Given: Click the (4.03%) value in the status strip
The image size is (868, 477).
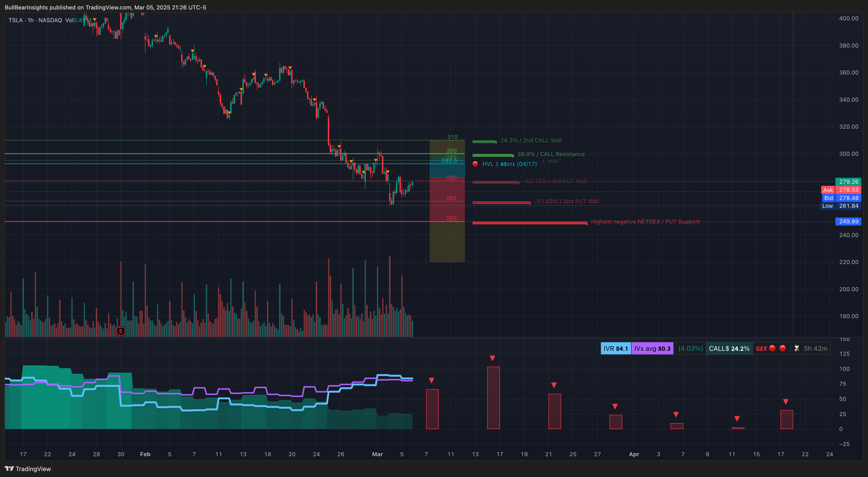Looking at the screenshot, I should [690, 348].
